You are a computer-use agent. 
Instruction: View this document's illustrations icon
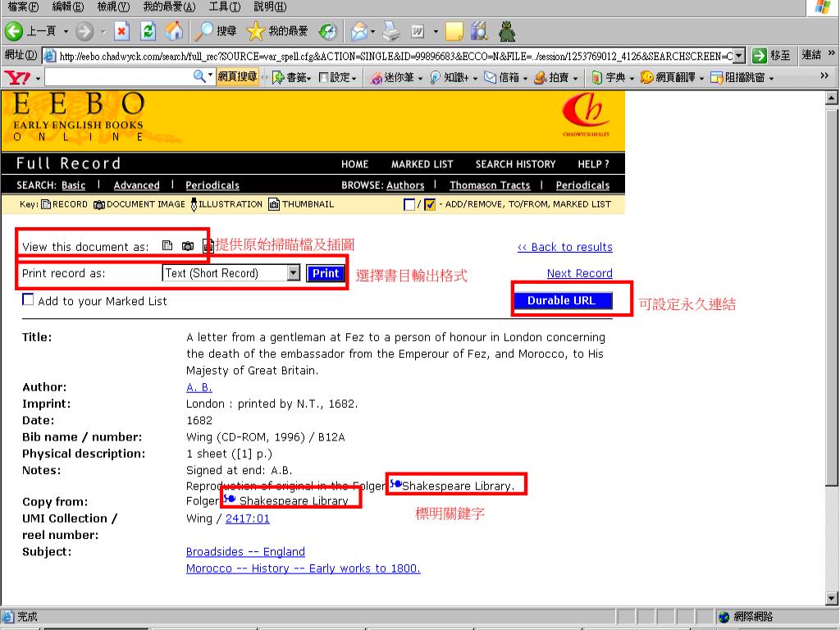coord(208,246)
